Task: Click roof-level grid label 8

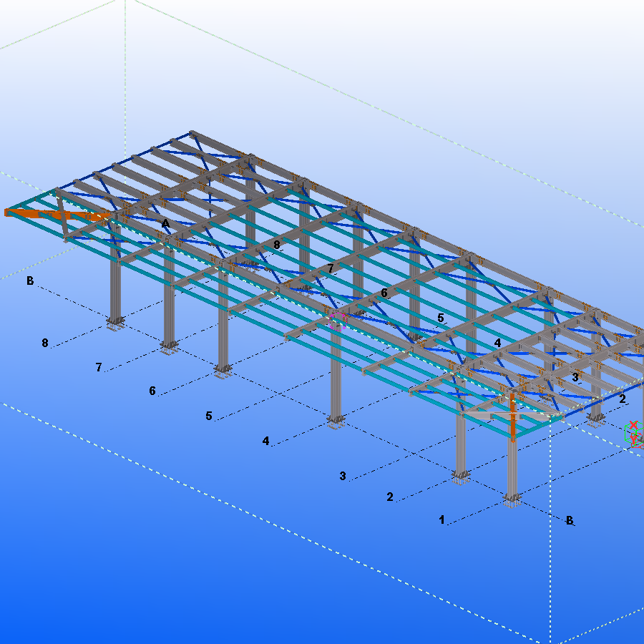Action: pos(277,245)
